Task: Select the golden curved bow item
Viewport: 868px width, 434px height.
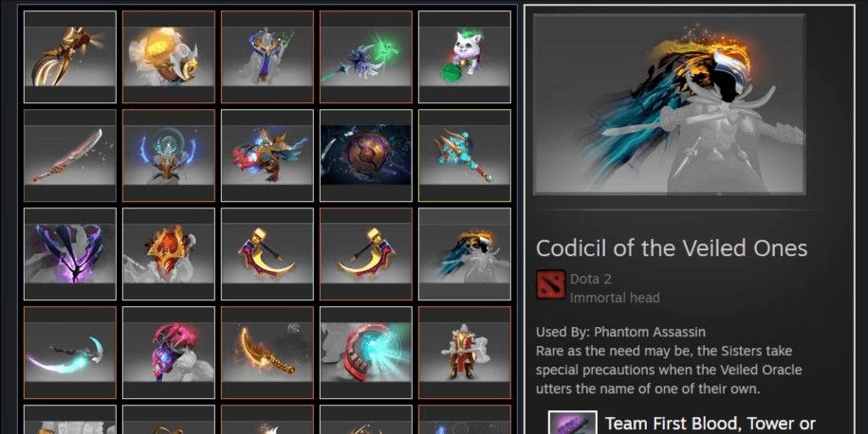Action: point(70,57)
